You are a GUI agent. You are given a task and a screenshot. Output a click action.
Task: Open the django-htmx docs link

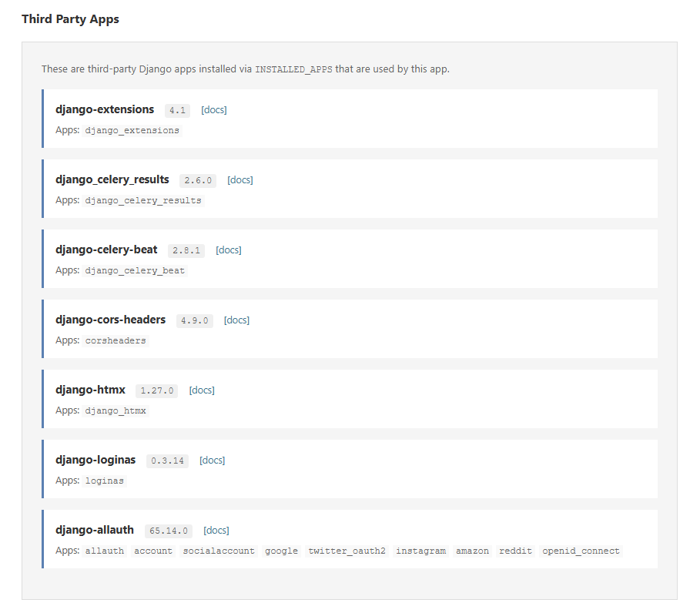click(x=202, y=390)
